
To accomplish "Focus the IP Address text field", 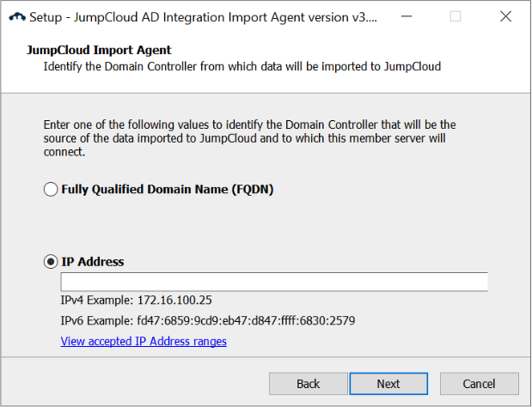I will pyautogui.click(x=273, y=282).
